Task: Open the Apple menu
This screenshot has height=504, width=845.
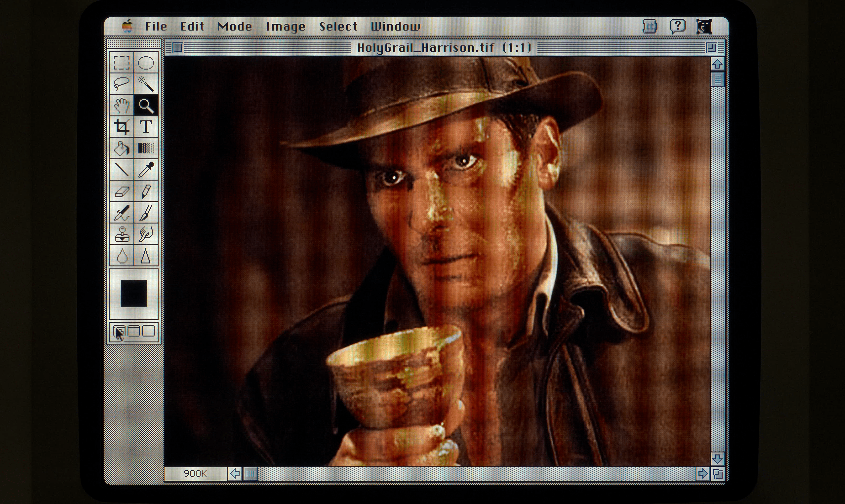Action: 127,26
